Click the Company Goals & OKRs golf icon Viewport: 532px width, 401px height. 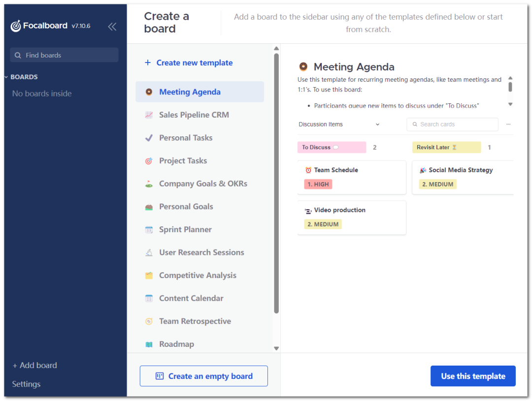(x=149, y=184)
